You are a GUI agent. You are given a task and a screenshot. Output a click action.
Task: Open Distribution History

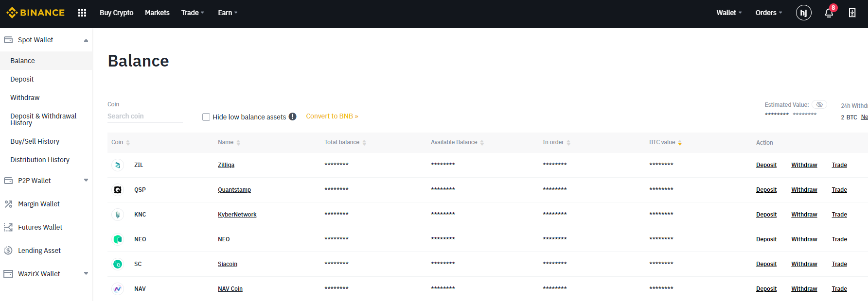point(40,160)
